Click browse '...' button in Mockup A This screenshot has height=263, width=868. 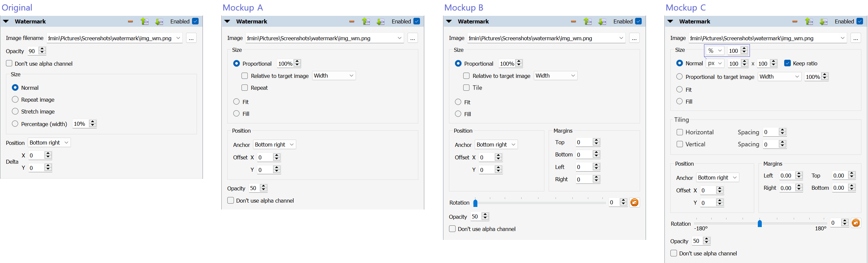click(x=412, y=38)
